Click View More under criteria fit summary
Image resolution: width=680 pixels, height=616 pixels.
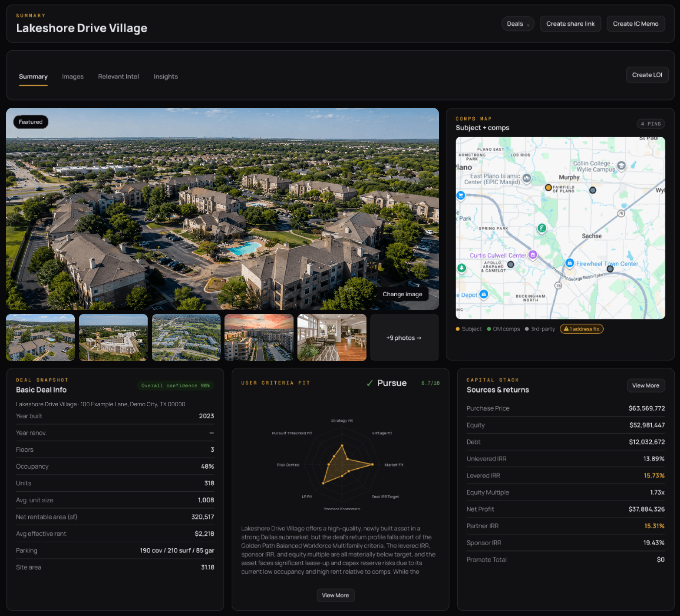pos(335,595)
